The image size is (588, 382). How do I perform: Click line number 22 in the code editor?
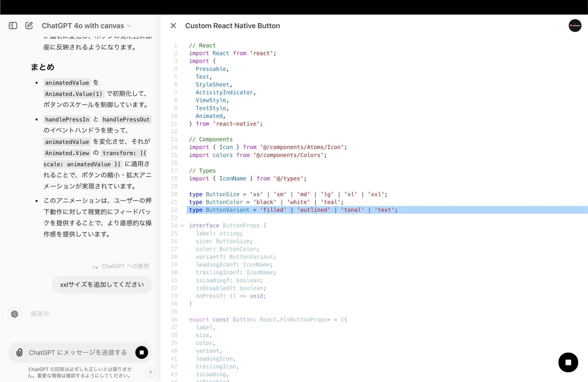click(x=174, y=210)
